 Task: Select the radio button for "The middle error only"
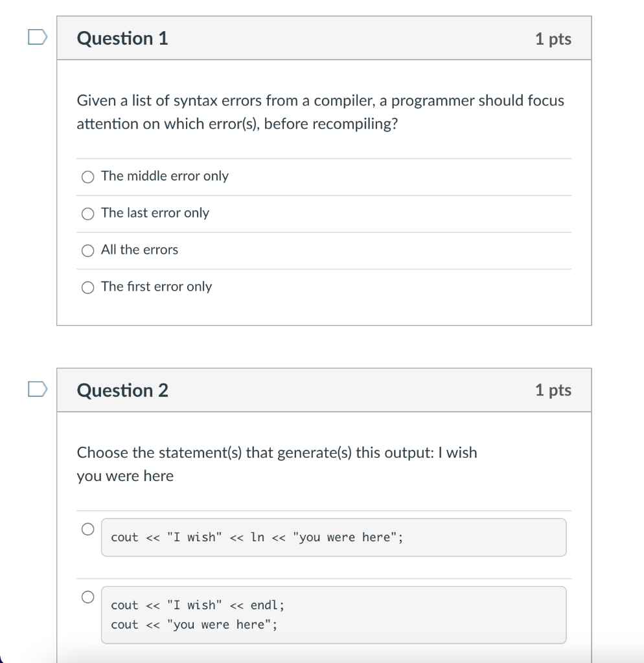(87, 177)
